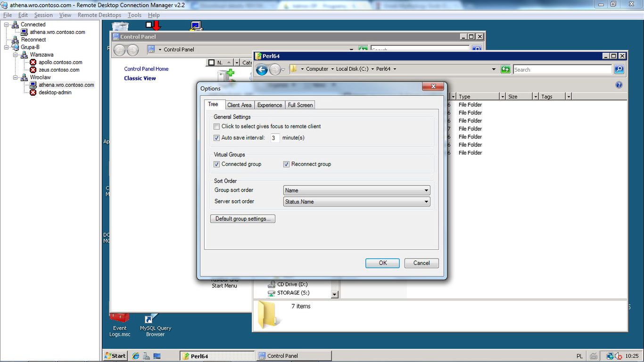Click Perl64 taskbar button

coord(217,356)
